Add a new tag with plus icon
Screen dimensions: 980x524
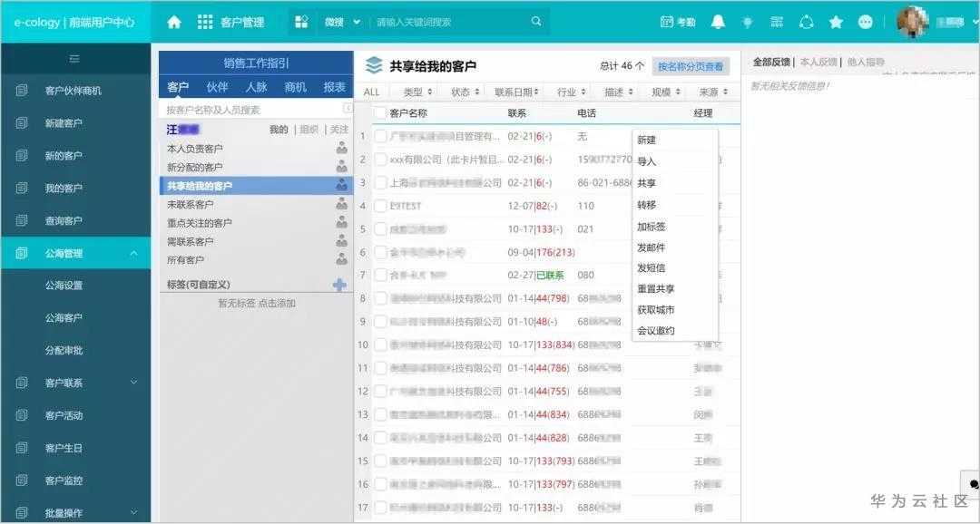[x=339, y=285]
